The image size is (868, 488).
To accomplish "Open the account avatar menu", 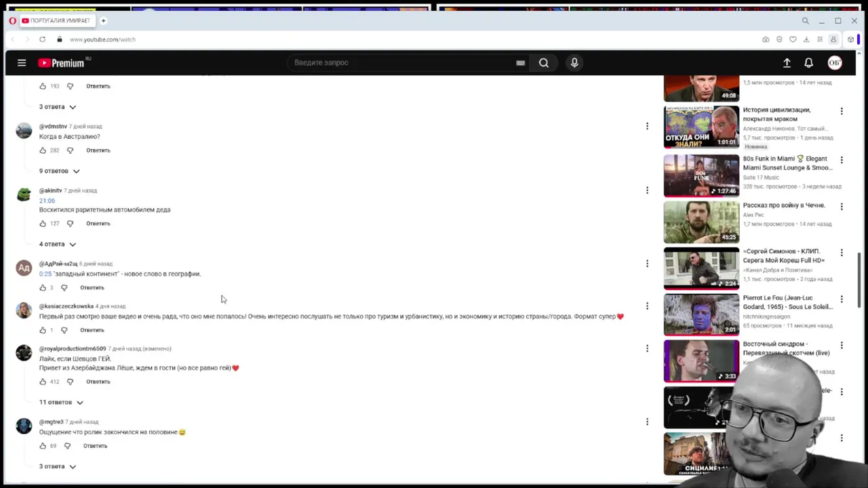I will [x=835, y=63].
